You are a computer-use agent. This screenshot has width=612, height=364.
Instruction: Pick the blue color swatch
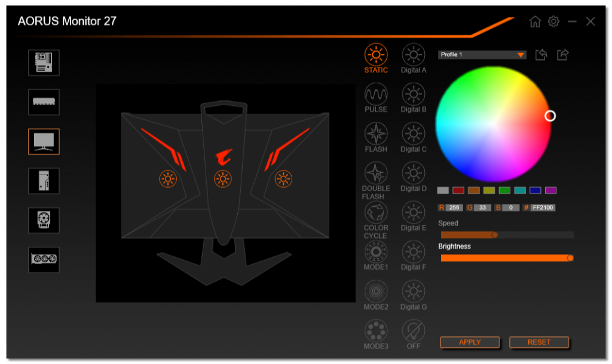click(x=535, y=191)
